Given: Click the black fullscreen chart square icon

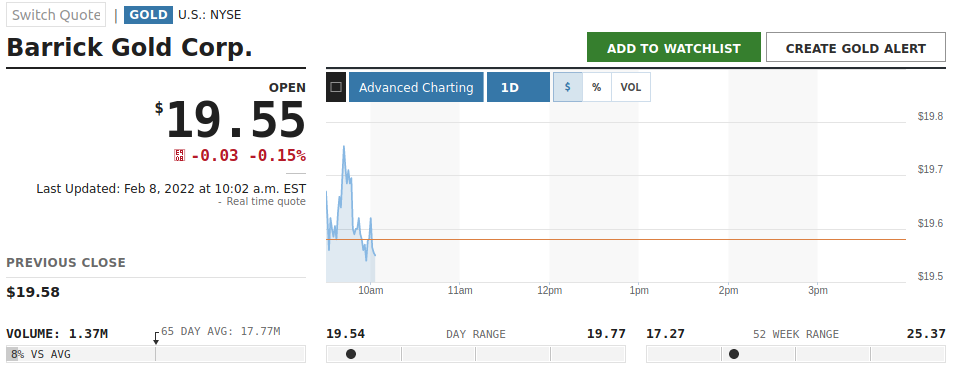Looking at the screenshot, I should (336, 87).
